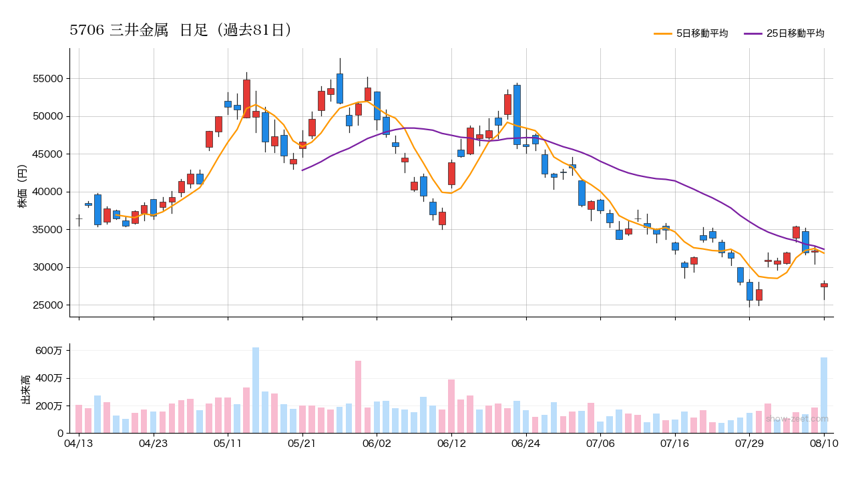Click the 07/29 date label
The width and height of the screenshot is (868, 481).
coord(749,444)
